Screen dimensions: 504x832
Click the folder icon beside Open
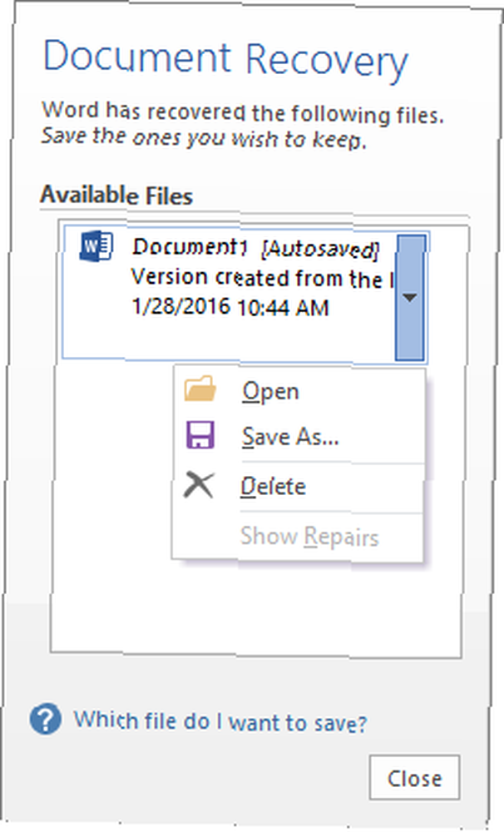[200, 389]
